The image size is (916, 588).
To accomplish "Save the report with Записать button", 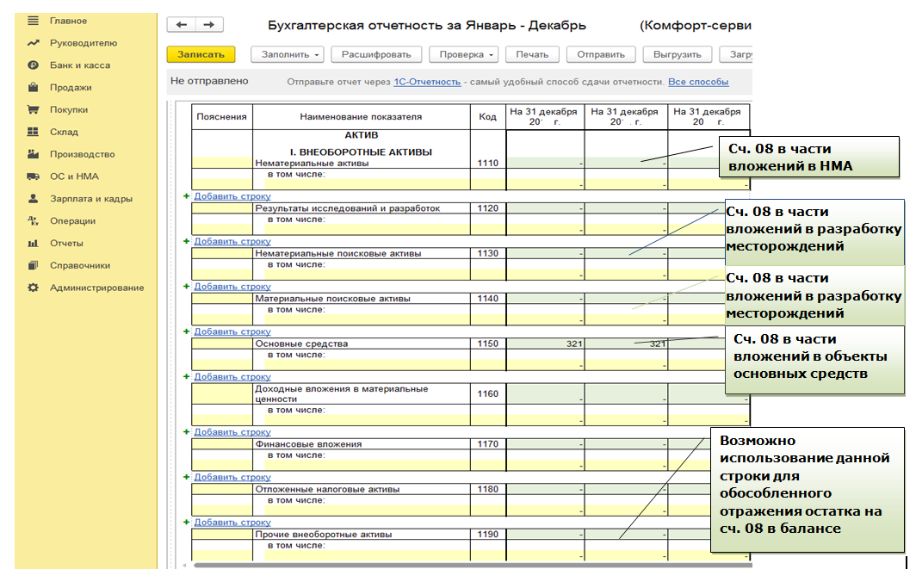I will tap(201, 54).
